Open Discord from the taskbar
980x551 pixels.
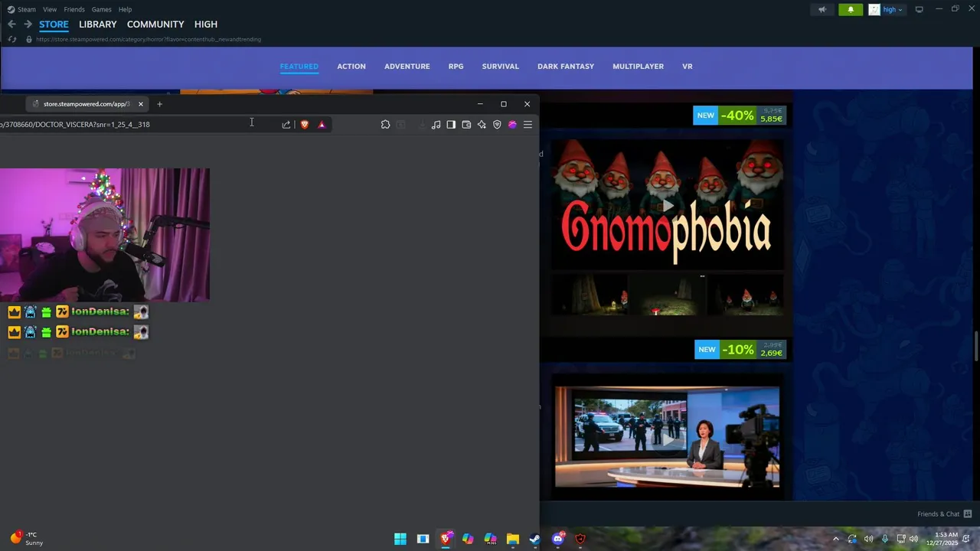coord(558,539)
